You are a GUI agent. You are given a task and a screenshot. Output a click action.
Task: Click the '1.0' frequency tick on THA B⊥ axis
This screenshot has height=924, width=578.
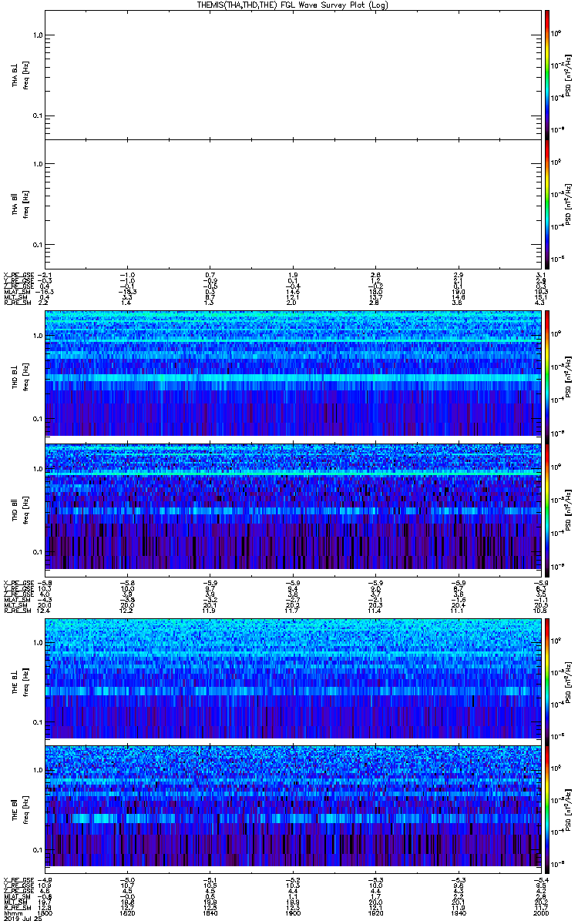pyautogui.click(x=37, y=35)
